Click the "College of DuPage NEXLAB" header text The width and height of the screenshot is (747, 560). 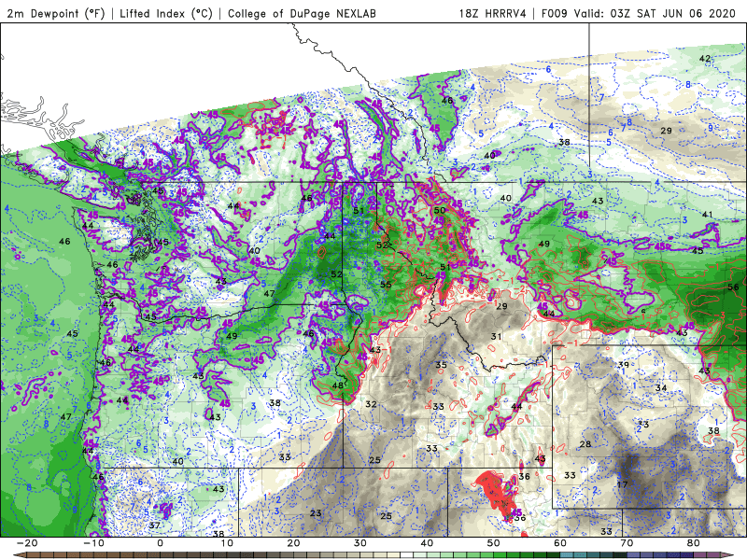(x=302, y=13)
